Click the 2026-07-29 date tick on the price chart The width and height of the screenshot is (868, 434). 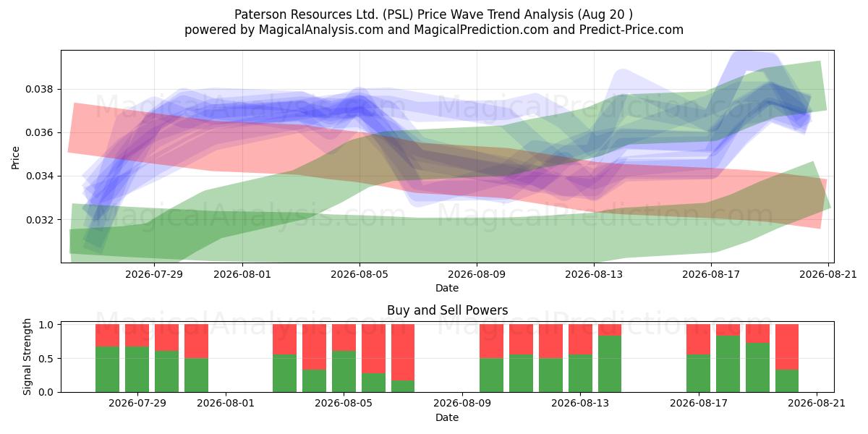pyautogui.click(x=154, y=274)
